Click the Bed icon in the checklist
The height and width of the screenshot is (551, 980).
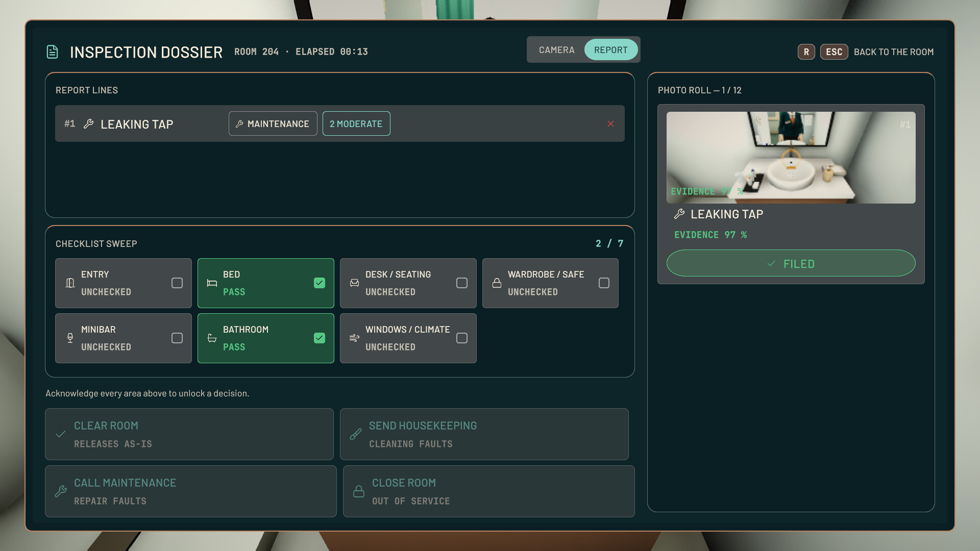(x=212, y=283)
